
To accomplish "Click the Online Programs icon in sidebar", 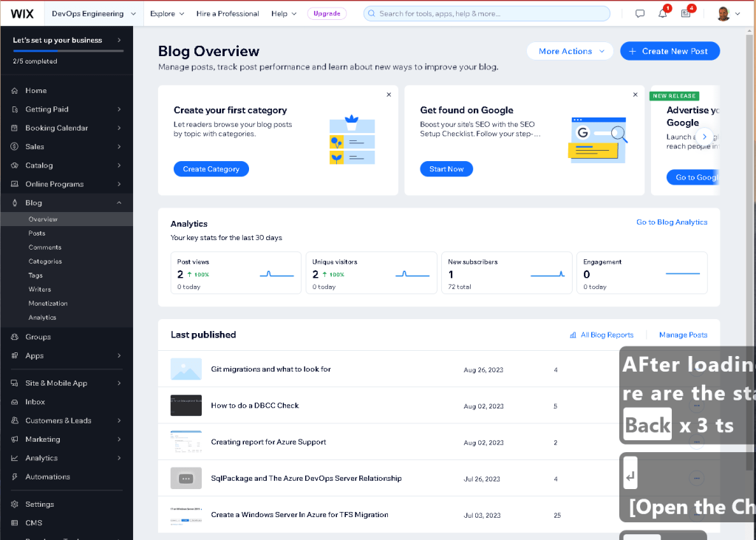I will click(x=15, y=184).
